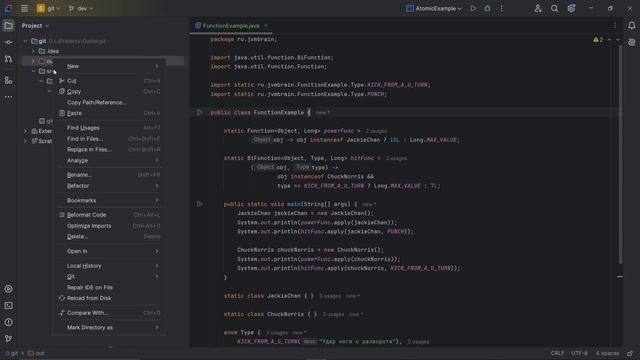Run AtomicExample configuration
The image size is (640, 360).
click(x=473, y=8)
